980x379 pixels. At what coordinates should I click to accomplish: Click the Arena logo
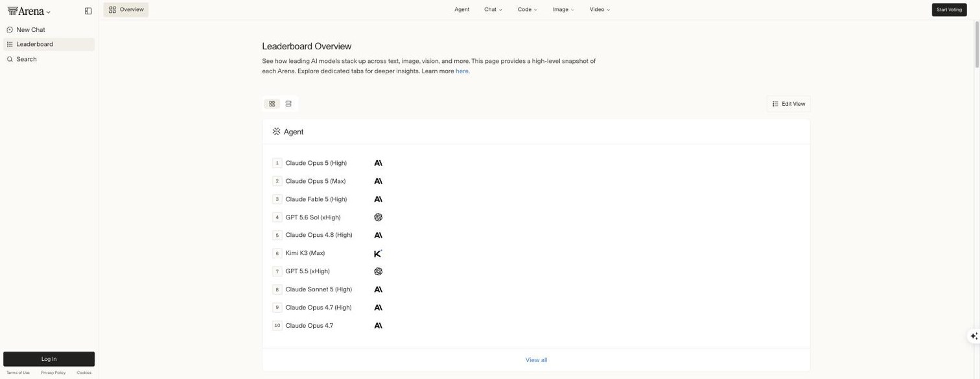pos(26,11)
